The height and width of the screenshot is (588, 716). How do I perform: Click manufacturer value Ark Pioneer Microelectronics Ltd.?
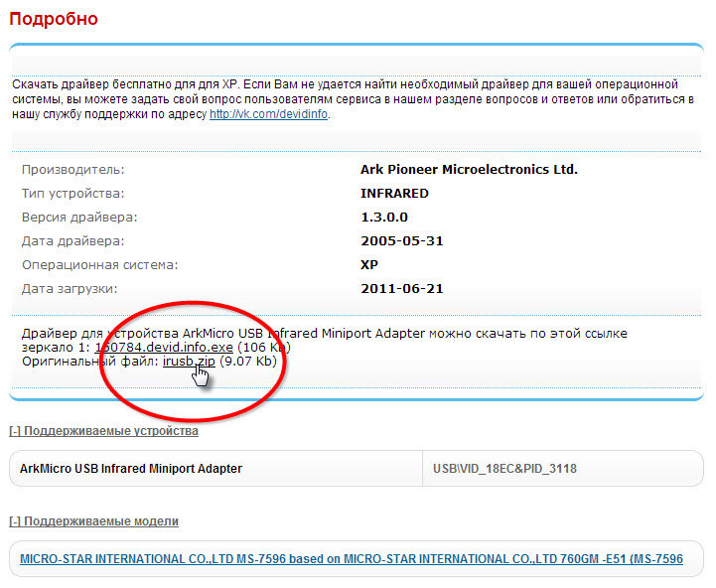pos(469,170)
